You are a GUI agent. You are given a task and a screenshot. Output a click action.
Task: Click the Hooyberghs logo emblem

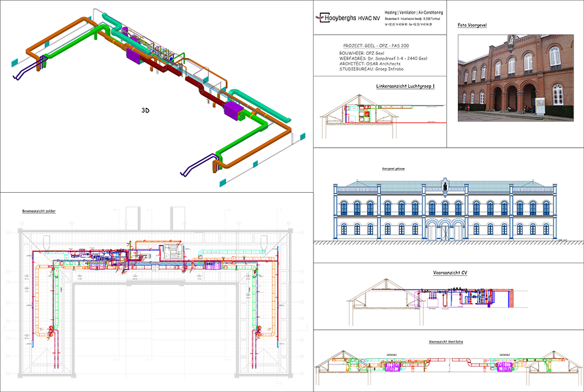[x=320, y=17]
